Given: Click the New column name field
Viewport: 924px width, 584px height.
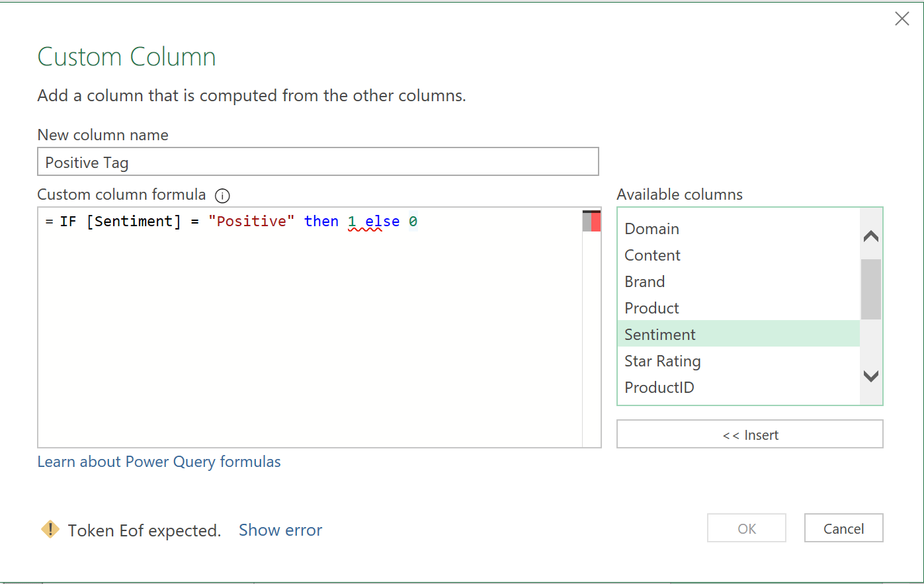Looking at the screenshot, I should [x=317, y=162].
